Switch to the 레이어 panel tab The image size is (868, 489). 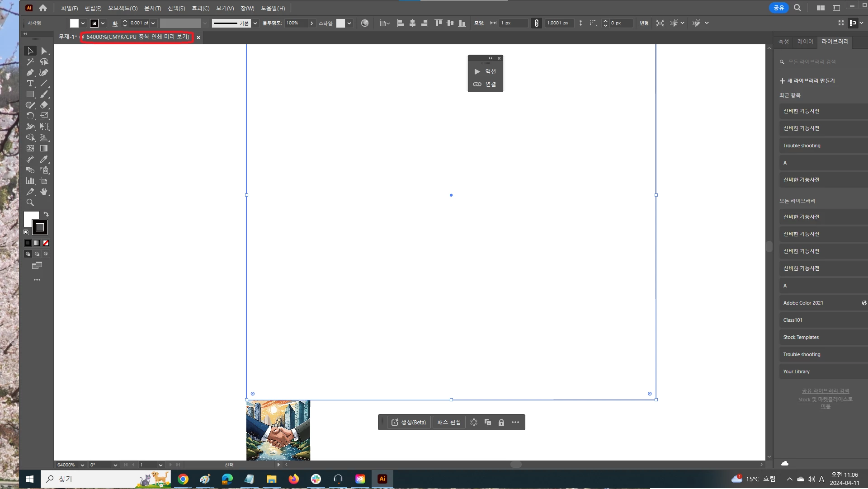tap(805, 42)
